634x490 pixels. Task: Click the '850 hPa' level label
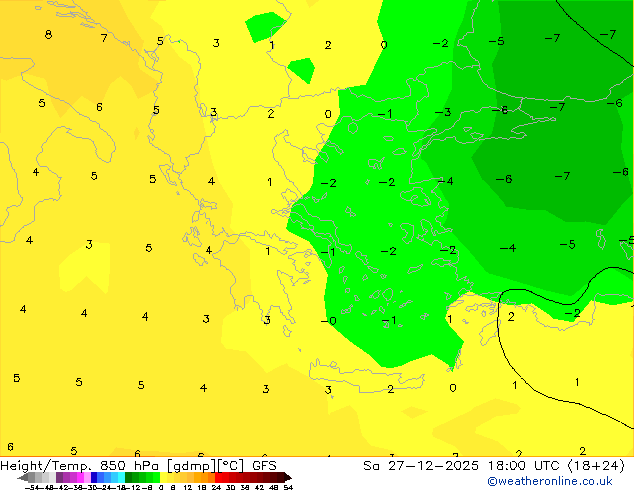point(129,466)
